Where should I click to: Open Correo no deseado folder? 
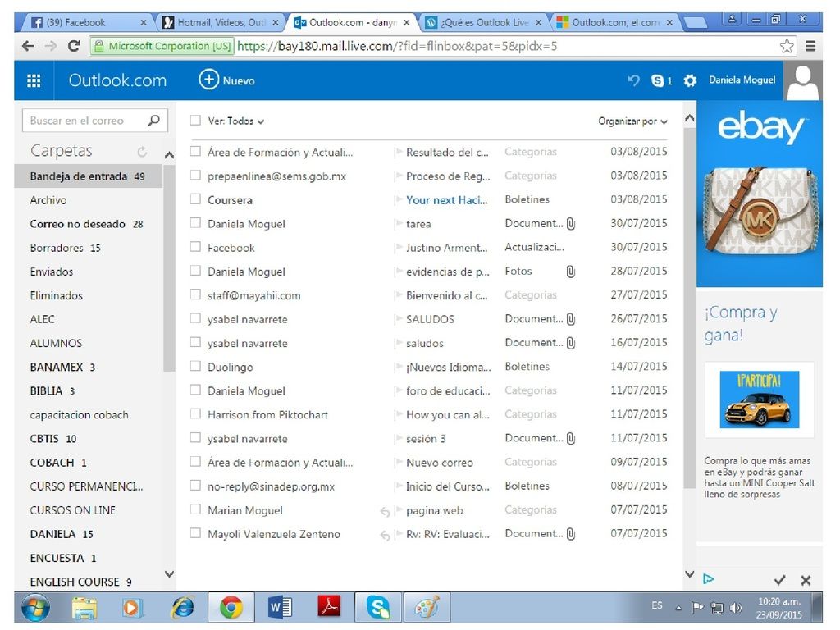tap(89, 224)
